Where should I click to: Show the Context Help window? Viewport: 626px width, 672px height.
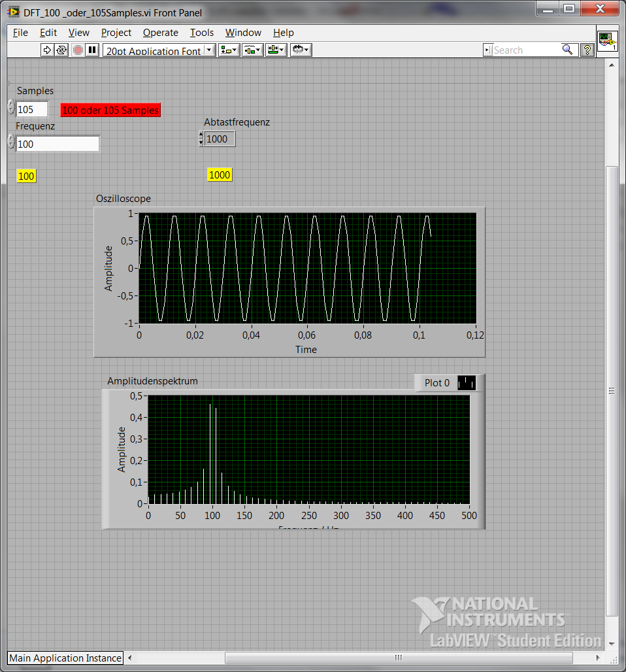(x=587, y=50)
